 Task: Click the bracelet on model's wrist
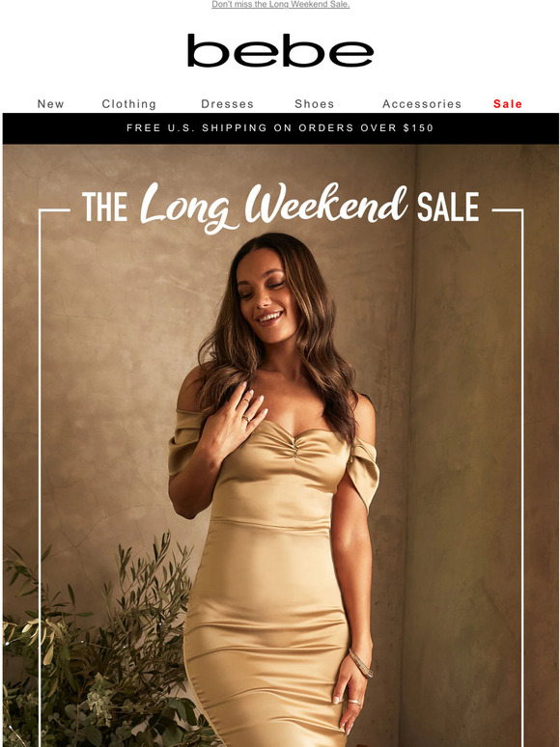pos(361,663)
